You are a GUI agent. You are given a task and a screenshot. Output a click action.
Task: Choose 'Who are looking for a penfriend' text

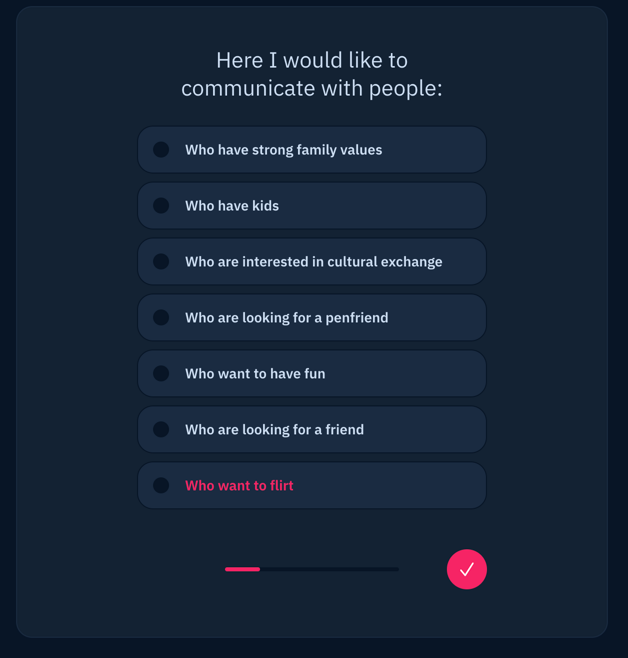[286, 318]
